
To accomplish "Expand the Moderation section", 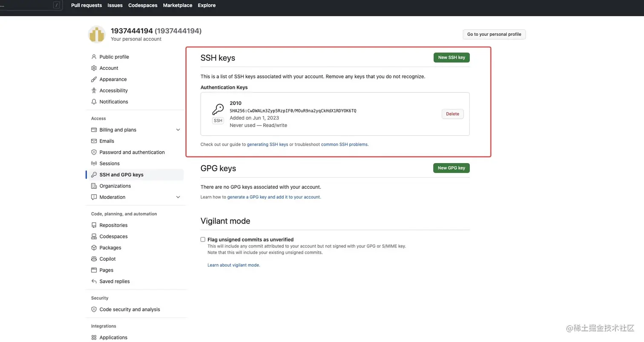I will coord(178,197).
